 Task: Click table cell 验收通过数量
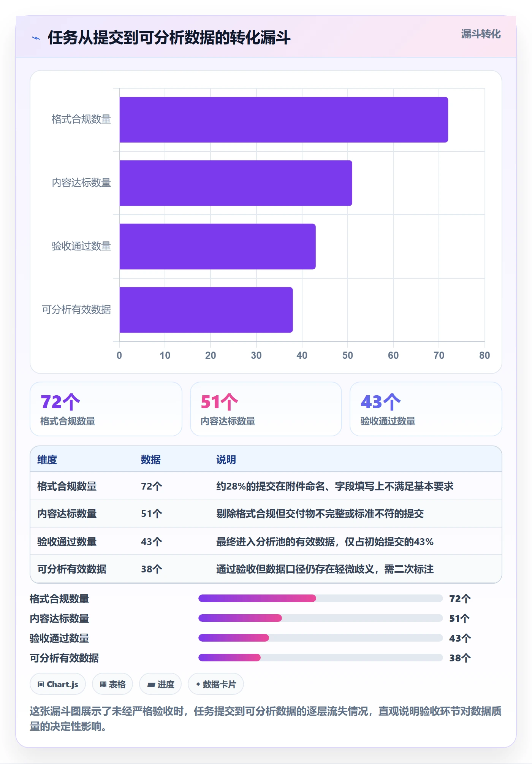[67, 542]
